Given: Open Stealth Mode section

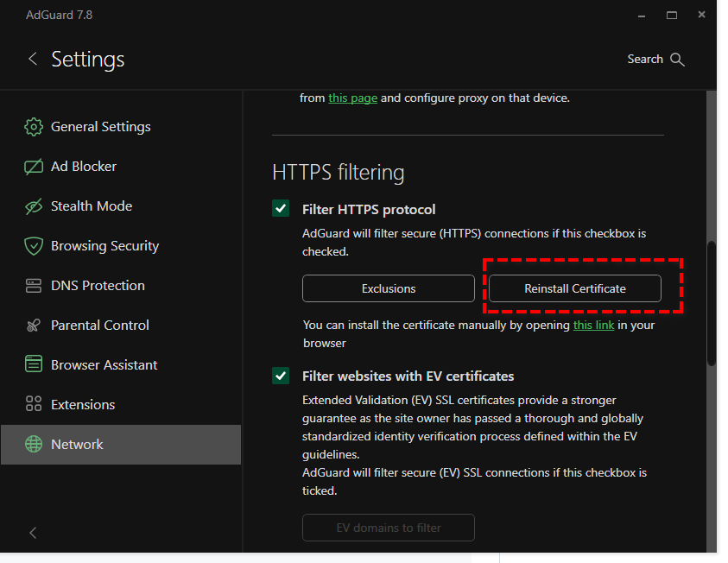Looking at the screenshot, I should [121, 206].
